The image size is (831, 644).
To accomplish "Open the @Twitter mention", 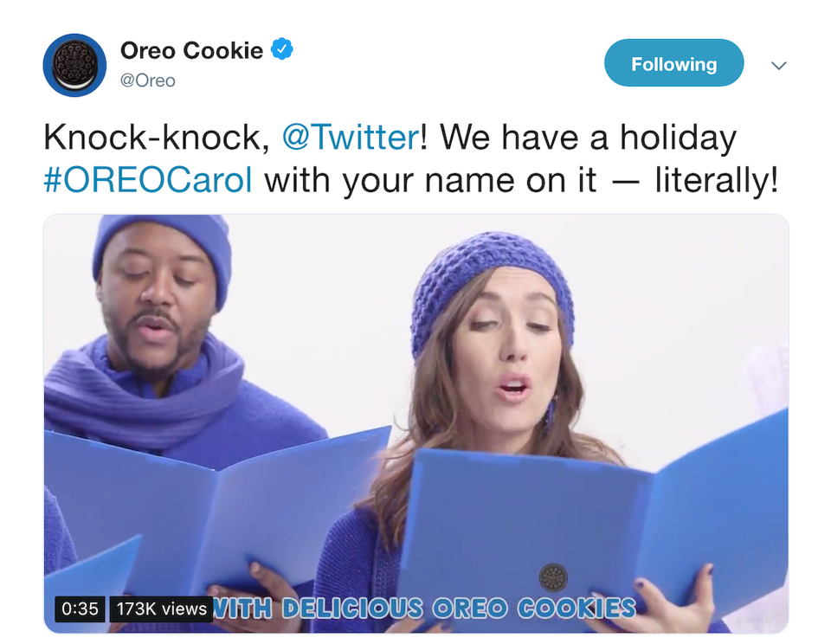I will pyautogui.click(x=351, y=138).
